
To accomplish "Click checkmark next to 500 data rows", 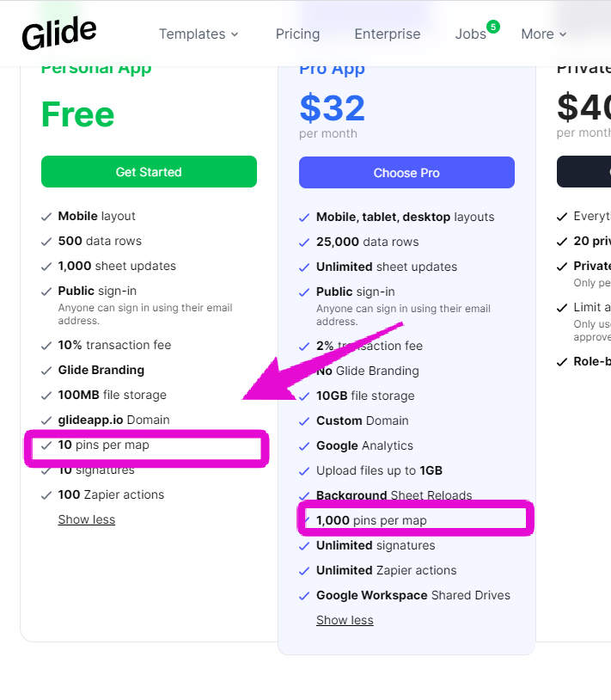I will click(46, 242).
